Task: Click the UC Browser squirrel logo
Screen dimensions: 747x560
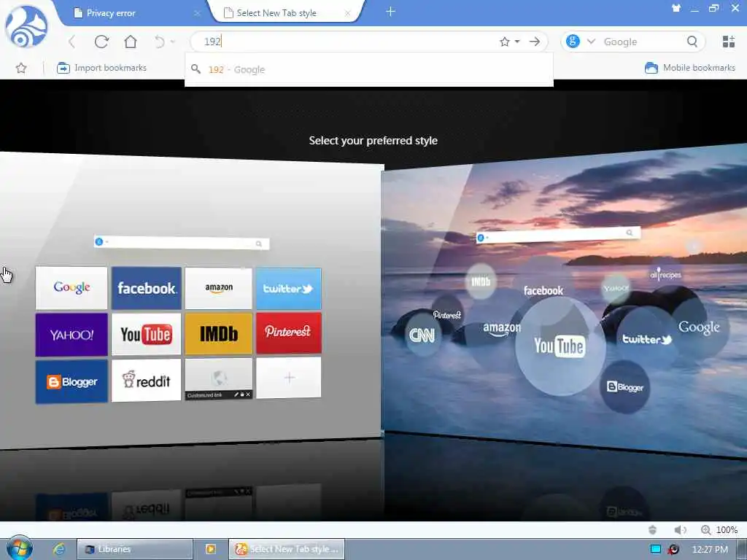Action: [27, 26]
